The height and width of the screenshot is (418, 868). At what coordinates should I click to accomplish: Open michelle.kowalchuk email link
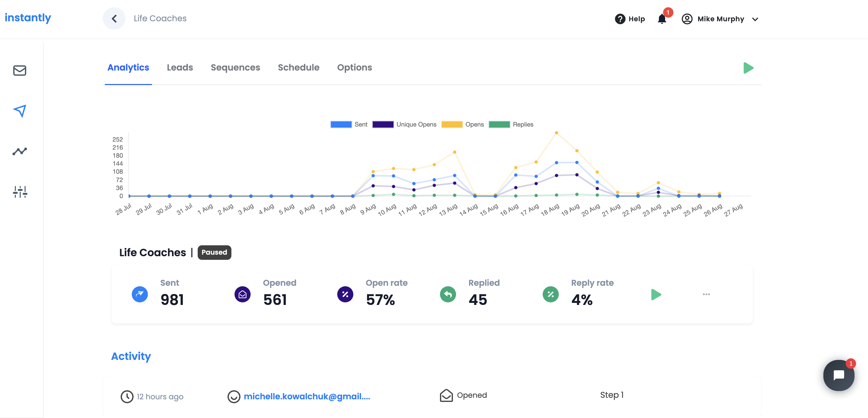pyautogui.click(x=307, y=396)
